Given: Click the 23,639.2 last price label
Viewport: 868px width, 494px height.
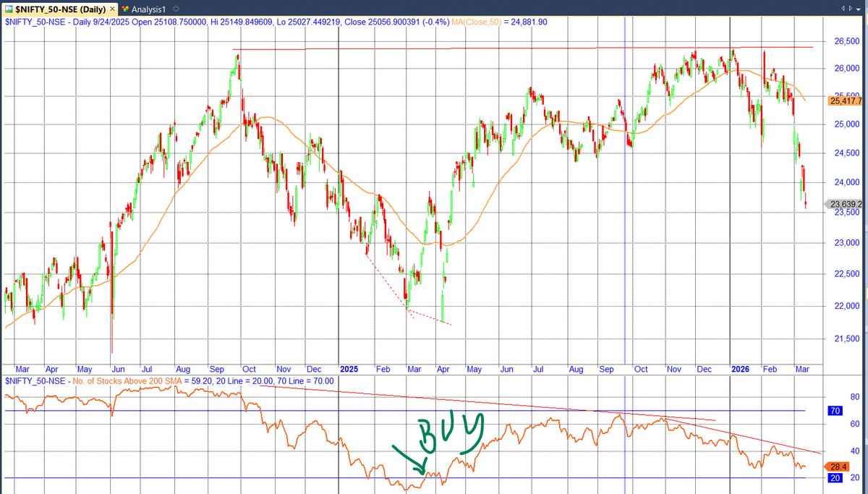Looking at the screenshot, I should (x=844, y=205).
